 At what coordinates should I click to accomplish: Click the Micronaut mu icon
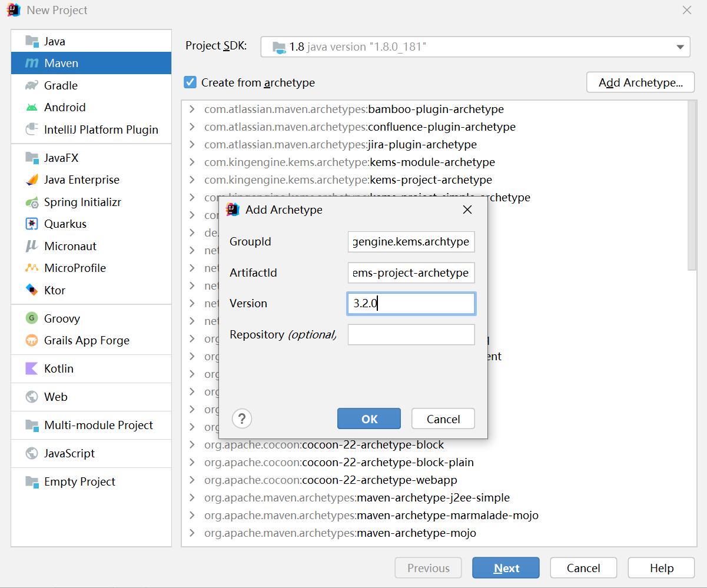[32, 246]
